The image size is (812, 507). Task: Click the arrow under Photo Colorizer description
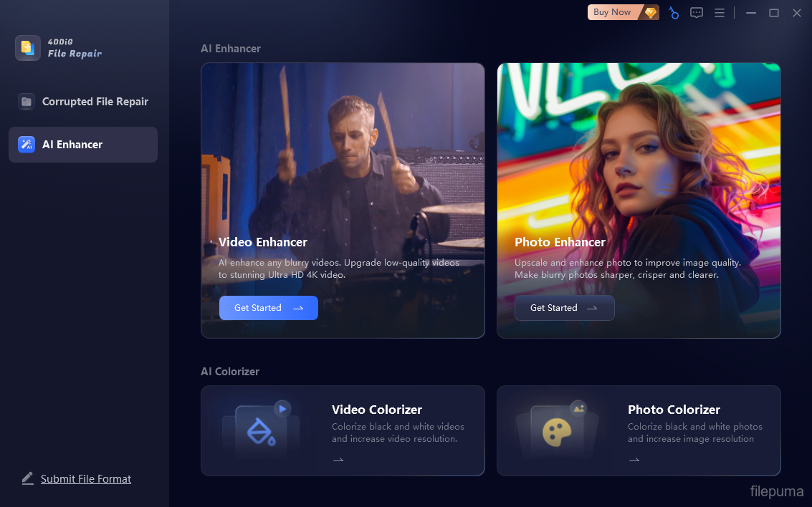(634, 460)
